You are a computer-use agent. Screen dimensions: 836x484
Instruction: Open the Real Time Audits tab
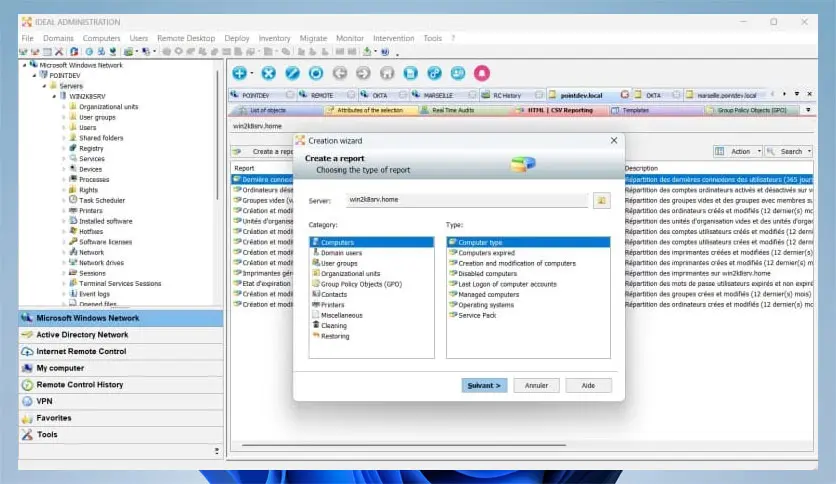(x=453, y=110)
